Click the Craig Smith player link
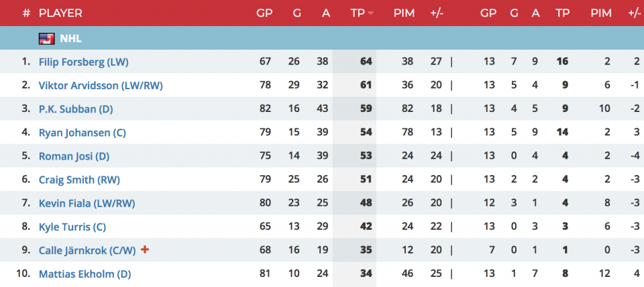This screenshot has height=287, width=644. tap(76, 180)
